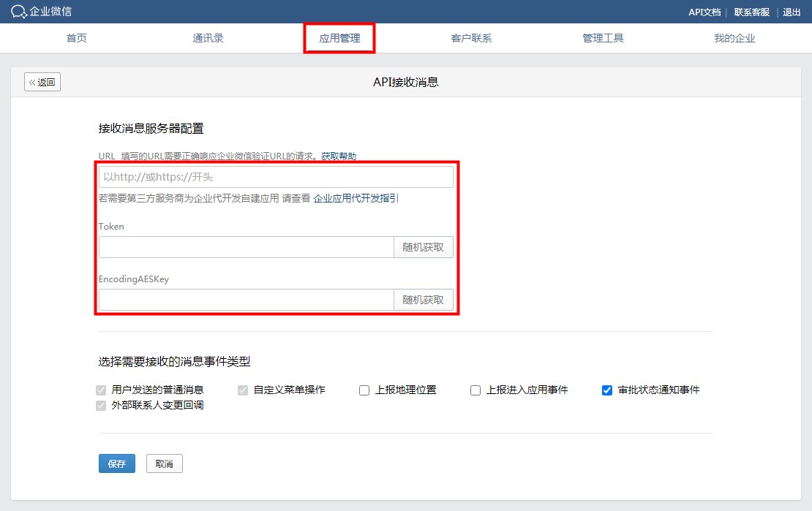This screenshot has width=812, height=511.
Task: Enable the 上报进入应用事件 checkbox
Action: (x=475, y=390)
